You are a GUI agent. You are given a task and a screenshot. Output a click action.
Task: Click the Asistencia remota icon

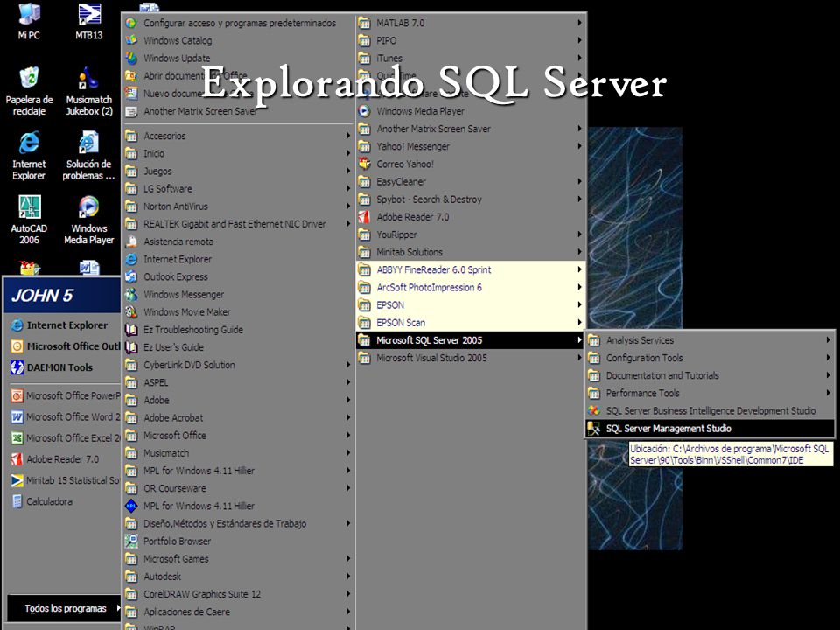131,241
